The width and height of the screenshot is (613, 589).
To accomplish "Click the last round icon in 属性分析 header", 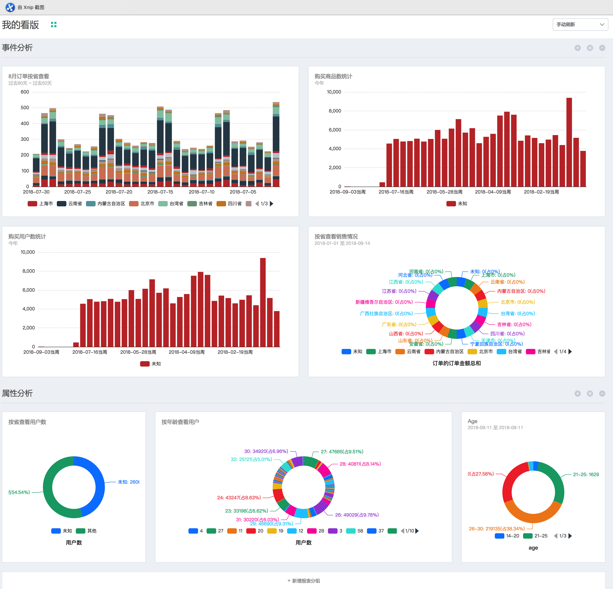I will coord(602,394).
